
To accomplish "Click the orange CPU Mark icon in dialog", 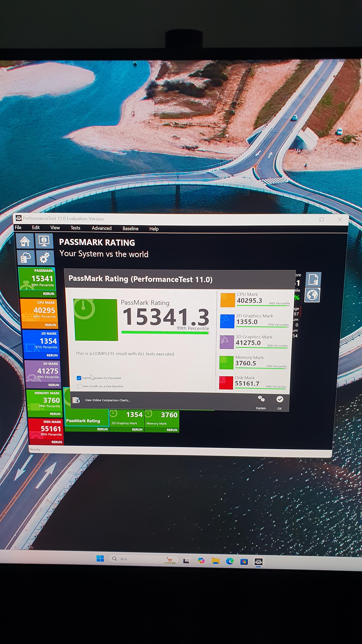I will (228, 300).
